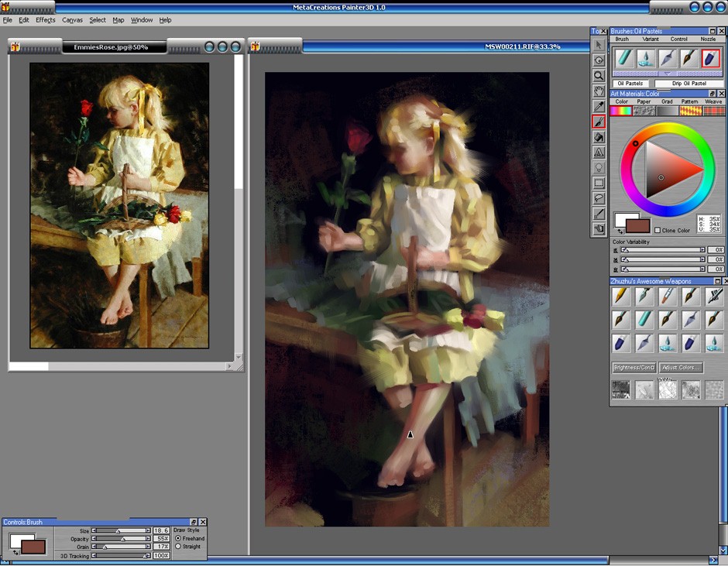
Task: Click the Grain value field showing 17%
Action: 161,547
